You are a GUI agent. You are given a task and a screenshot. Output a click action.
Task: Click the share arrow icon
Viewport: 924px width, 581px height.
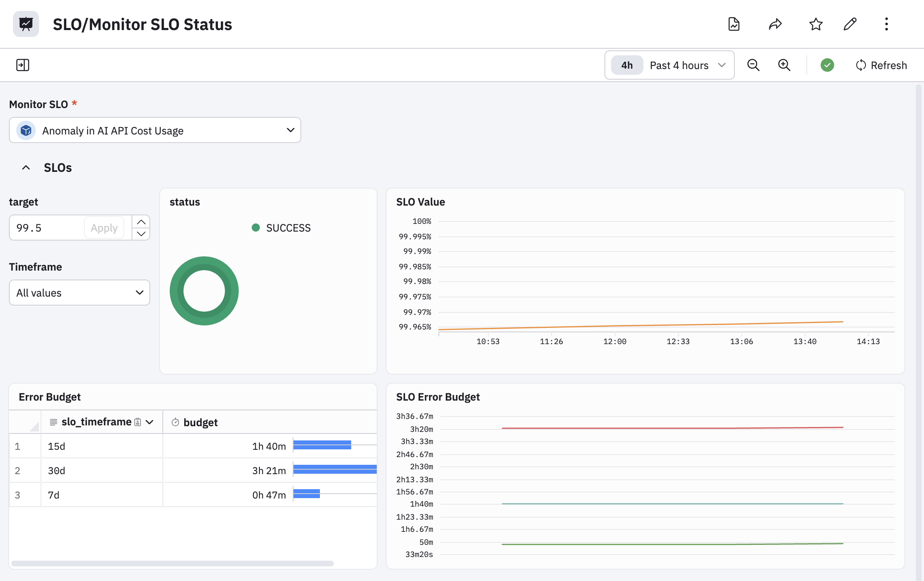pos(775,24)
